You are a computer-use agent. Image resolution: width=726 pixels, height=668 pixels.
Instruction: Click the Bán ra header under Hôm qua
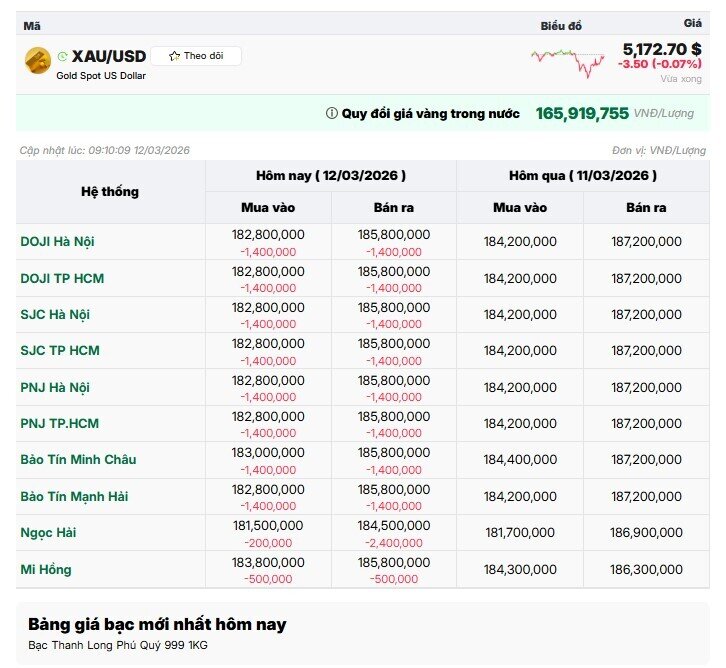pos(646,207)
